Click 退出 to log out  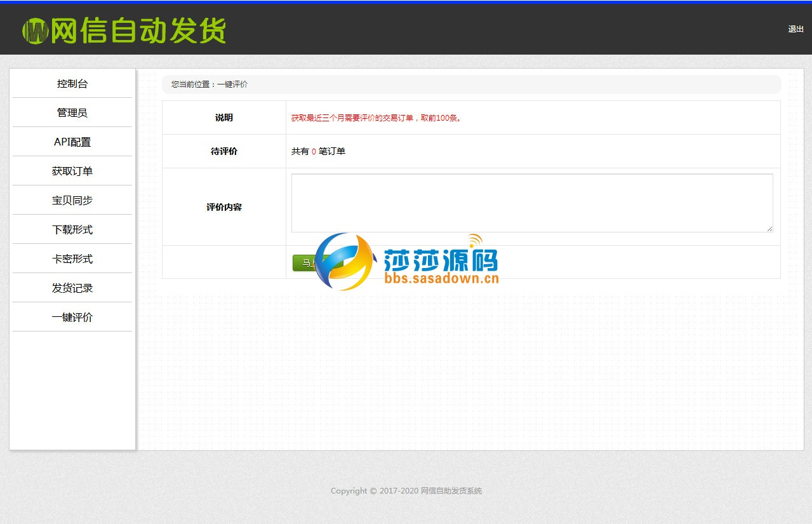tap(795, 29)
